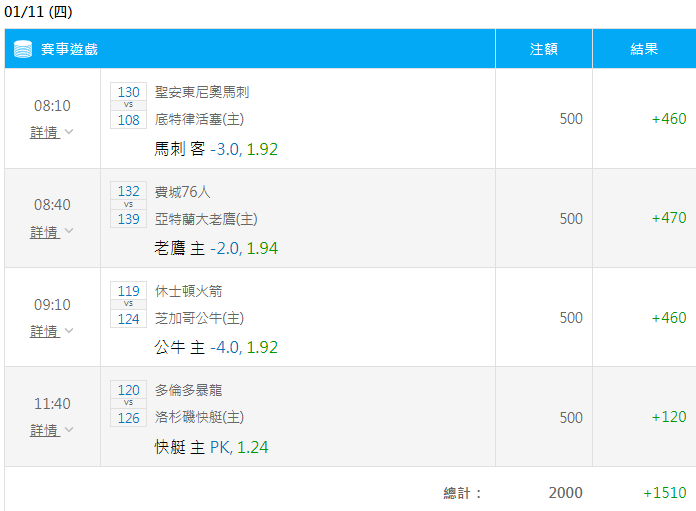Open the bet line 公牛 主 -4.0, 1.92

pyautogui.click(x=216, y=347)
